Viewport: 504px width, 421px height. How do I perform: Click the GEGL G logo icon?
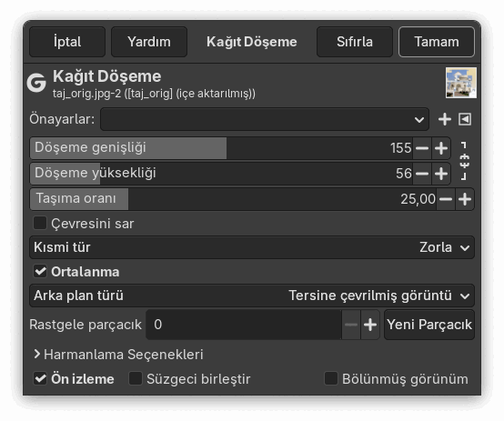pos(36,83)
